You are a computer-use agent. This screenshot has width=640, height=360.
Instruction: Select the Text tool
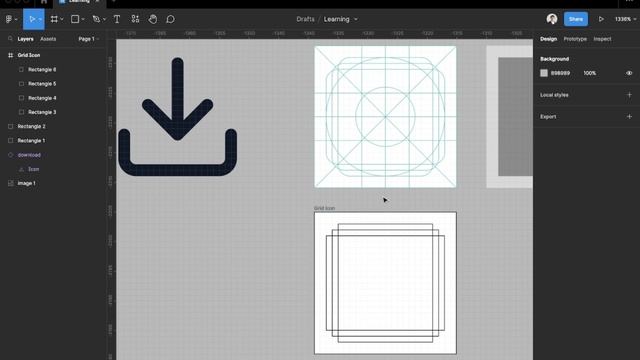click(117, 19)
